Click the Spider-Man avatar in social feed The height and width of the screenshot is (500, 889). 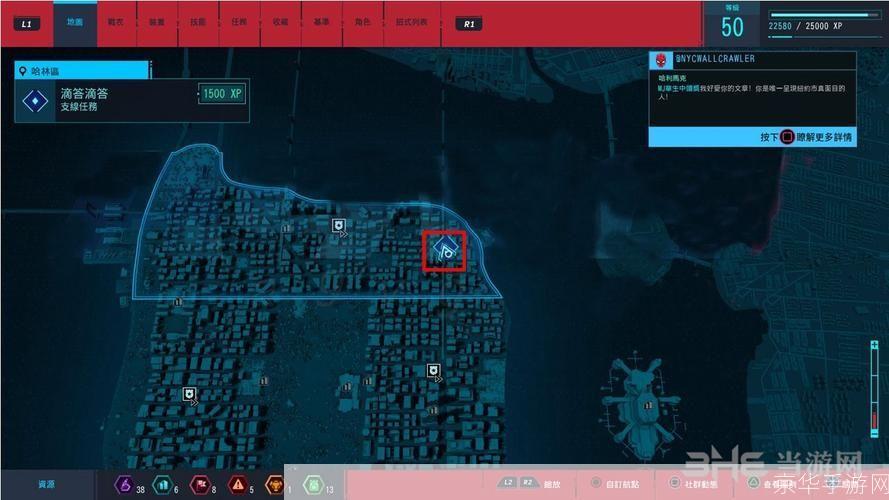661,60
